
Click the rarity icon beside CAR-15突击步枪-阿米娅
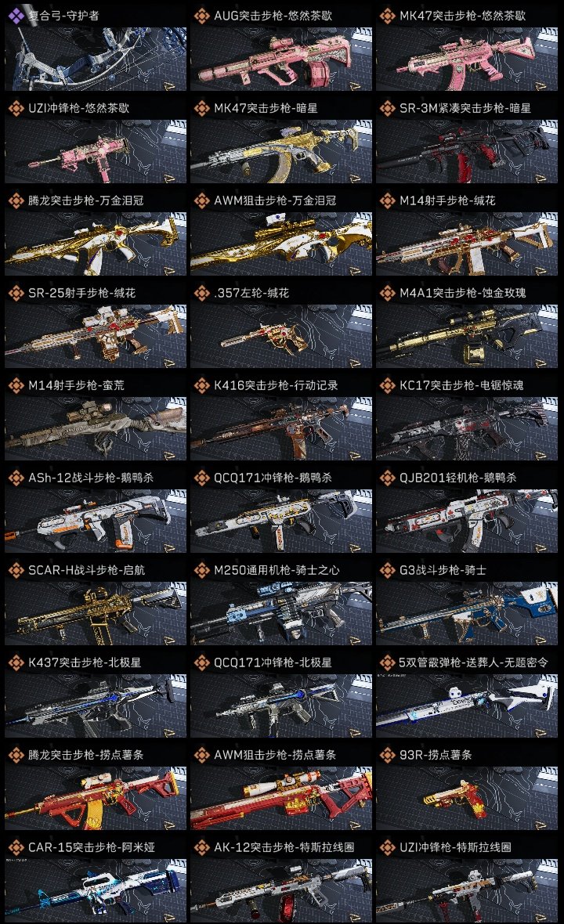pyautogui.click(x=16, y=847)
